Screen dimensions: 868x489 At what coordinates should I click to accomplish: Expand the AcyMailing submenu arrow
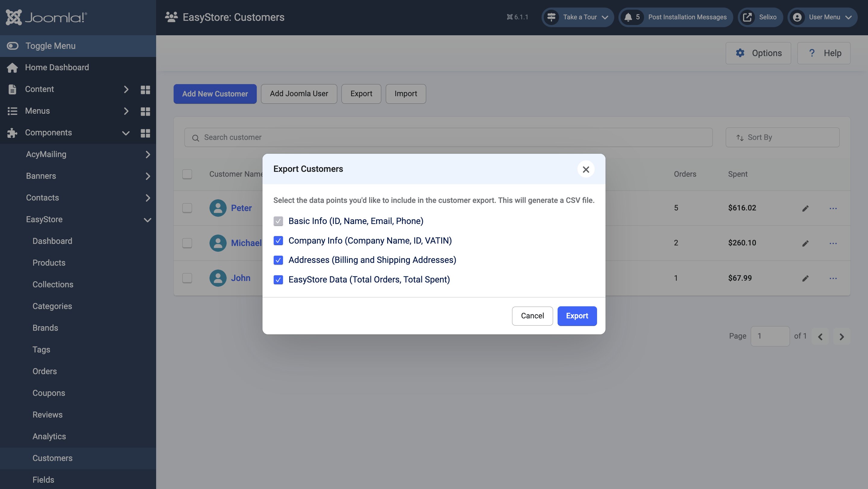pyautogui.click(x=148, y=154)
